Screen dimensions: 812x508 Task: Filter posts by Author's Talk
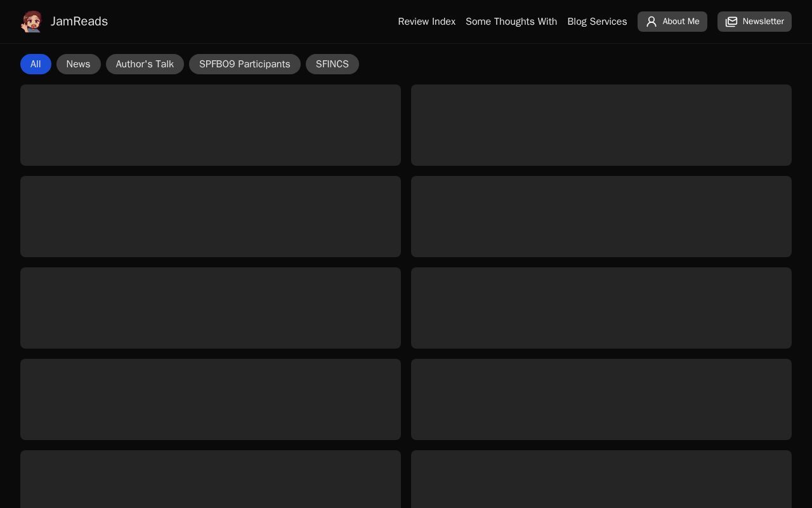click(x=145, y=64)
